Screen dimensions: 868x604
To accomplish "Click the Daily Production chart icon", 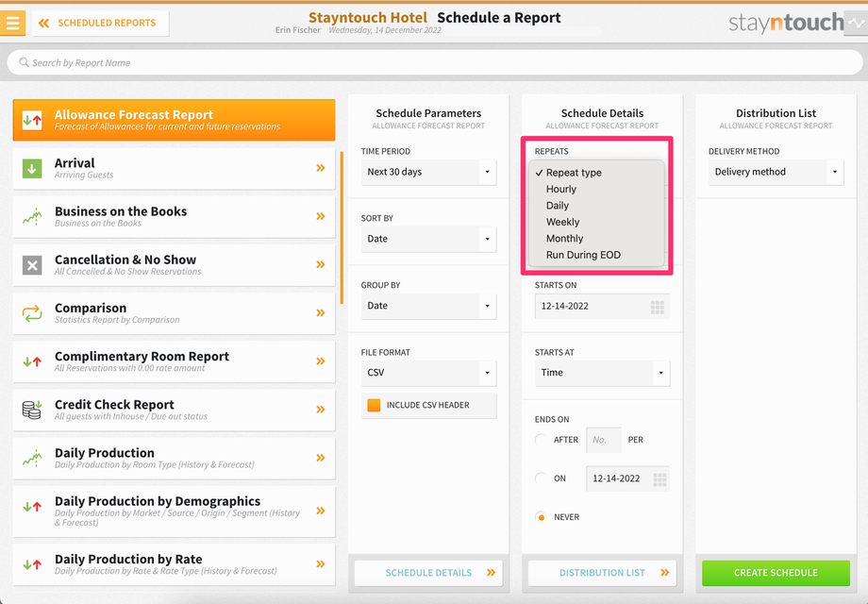I will (32, 458).
